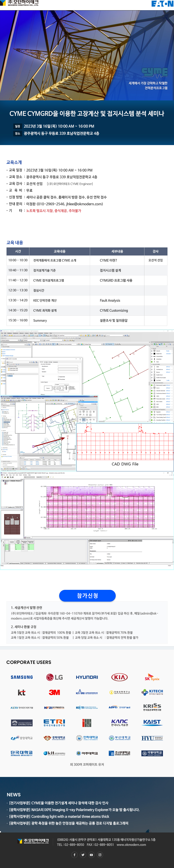Click the CYME software screenshot with CAD DWG File

click(87, 400)
